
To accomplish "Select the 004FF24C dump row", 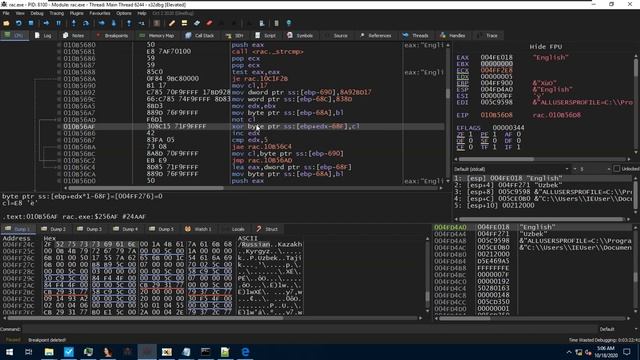I will click(153, 244).
